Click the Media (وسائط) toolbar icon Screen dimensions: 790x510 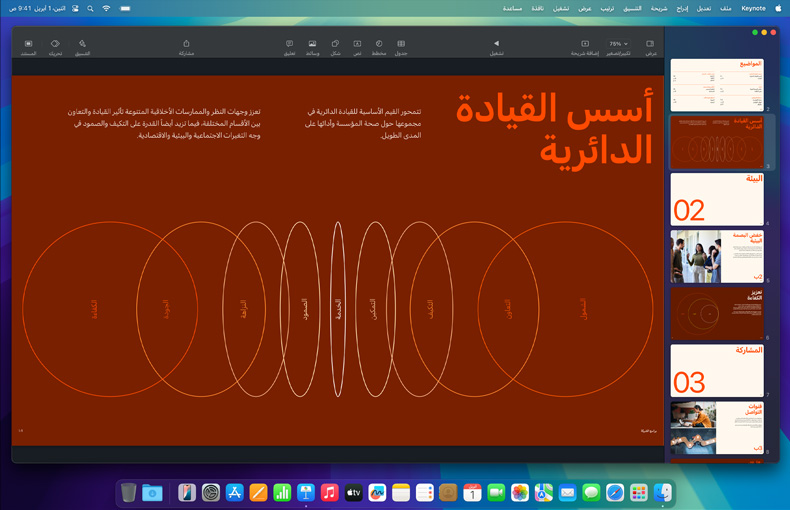[313, 46]
